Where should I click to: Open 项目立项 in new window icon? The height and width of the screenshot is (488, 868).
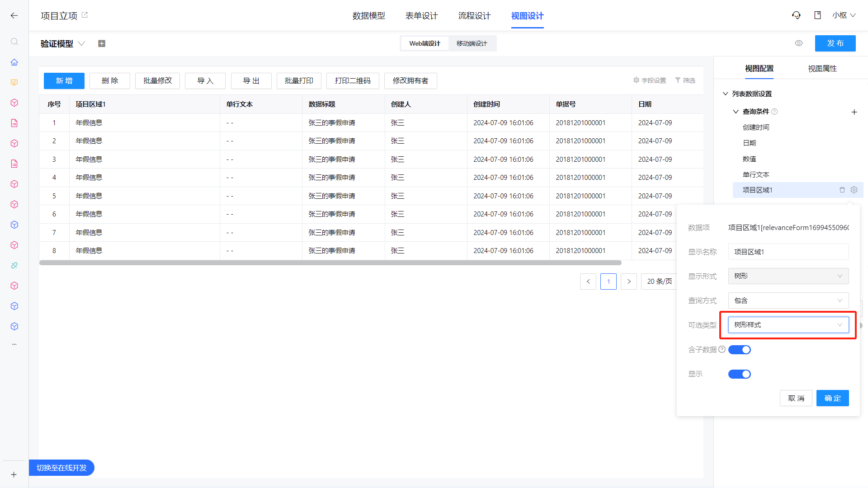click(x=85, y=15)
